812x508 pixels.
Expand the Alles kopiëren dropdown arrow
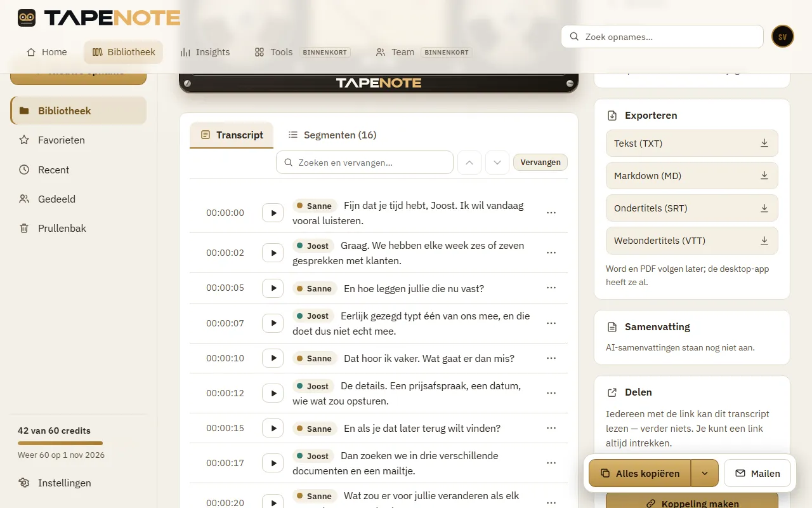coord(705,473)
